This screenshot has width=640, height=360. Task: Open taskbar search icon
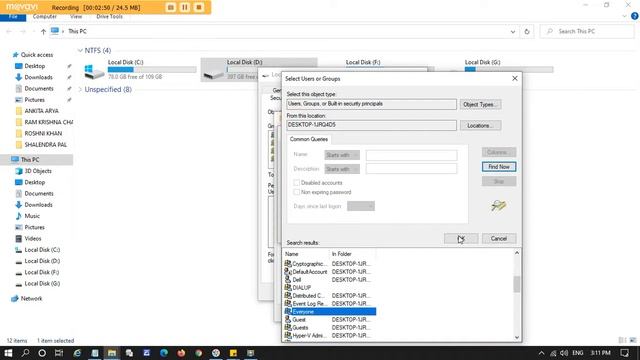click(x=25, y=353)
